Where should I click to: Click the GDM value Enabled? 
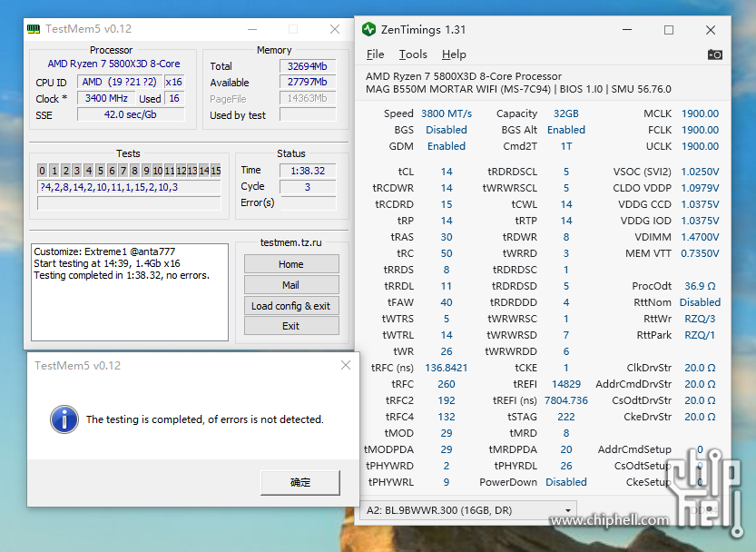[447, 146]
